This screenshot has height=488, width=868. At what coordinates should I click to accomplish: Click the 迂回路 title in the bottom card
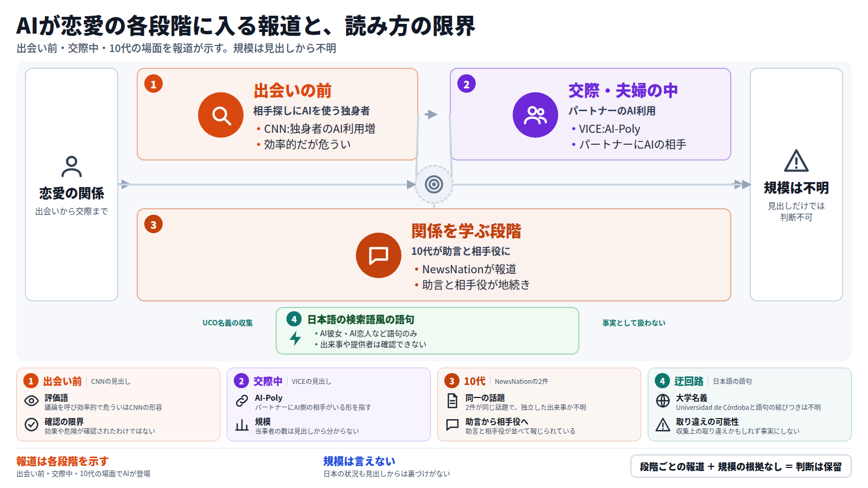point(689,381)
